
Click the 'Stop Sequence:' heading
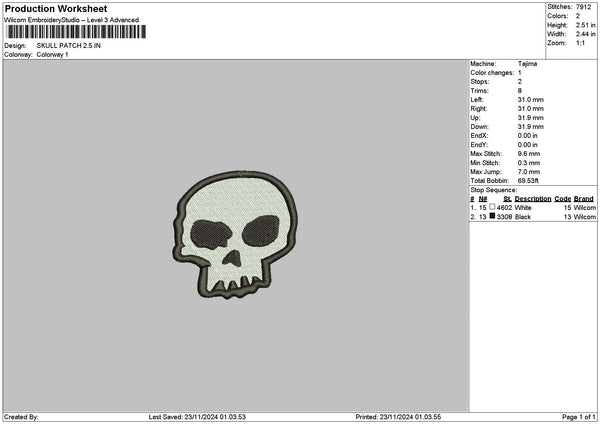point(494,190)
